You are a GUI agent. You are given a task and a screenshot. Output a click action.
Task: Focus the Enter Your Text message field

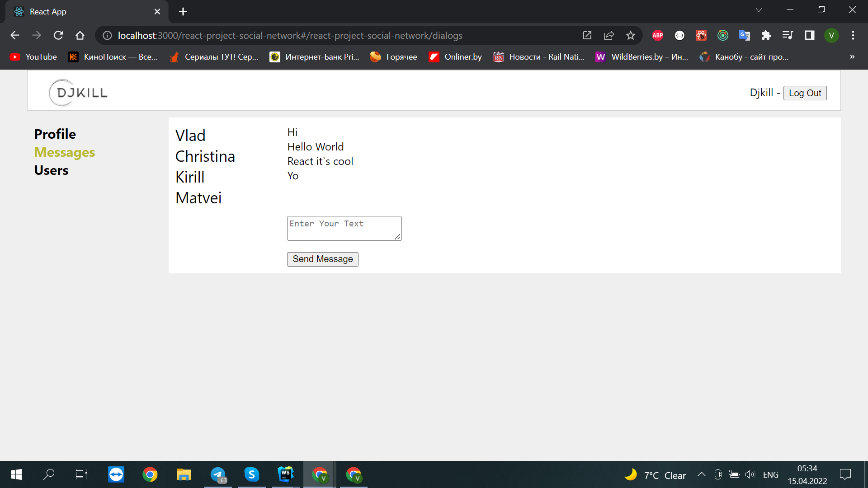344,228
